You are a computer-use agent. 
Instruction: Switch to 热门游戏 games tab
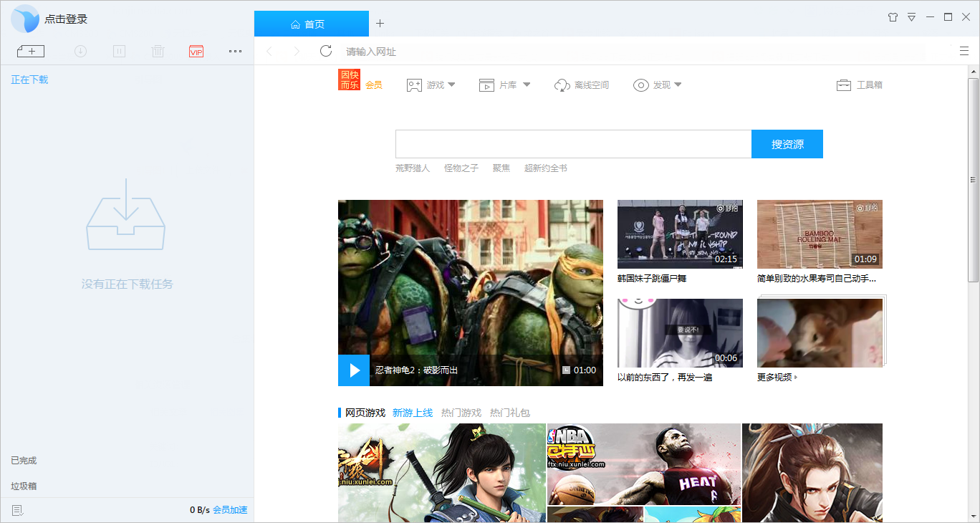click(x=461, y=413)
